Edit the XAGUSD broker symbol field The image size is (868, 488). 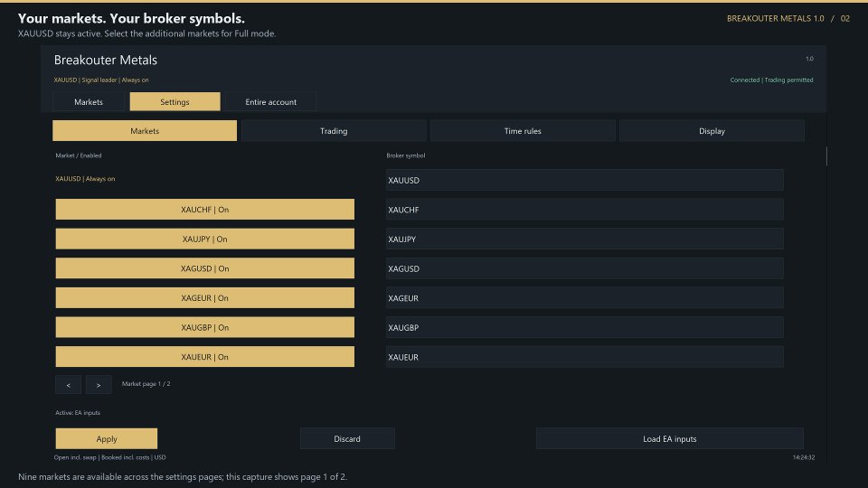click(585, 268)
